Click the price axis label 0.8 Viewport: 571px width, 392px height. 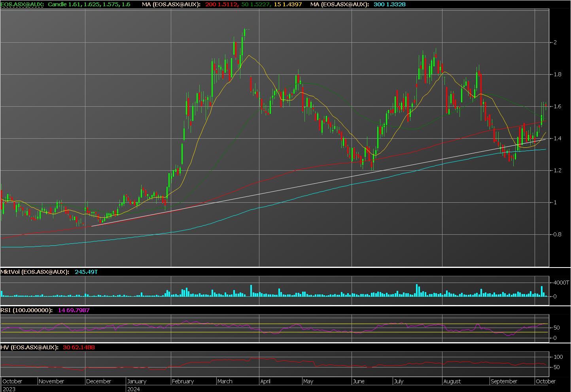[x=558, y=234]
